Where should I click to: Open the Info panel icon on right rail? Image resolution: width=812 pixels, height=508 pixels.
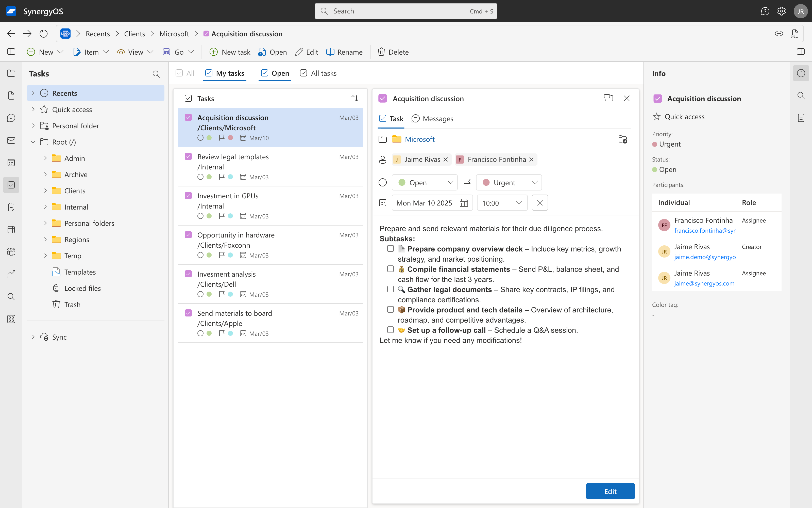pyautogui.click(x=801, y=73)
